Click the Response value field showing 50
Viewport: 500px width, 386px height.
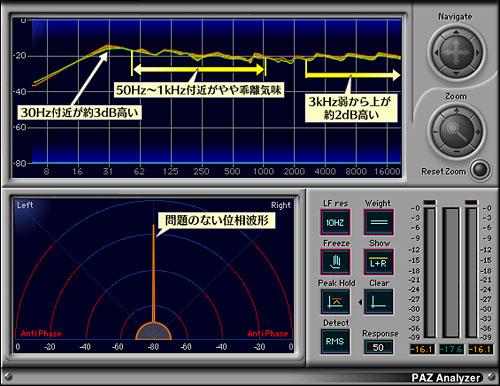[x=378, y=347]
